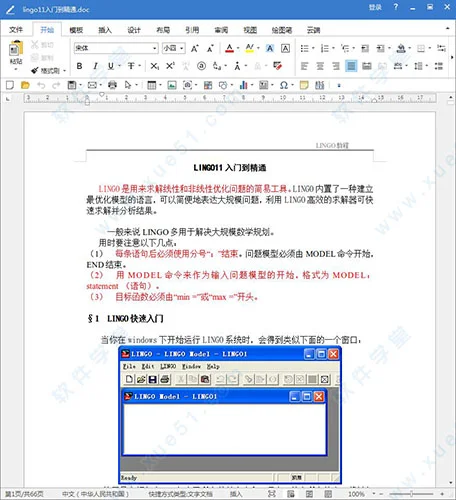
Task: Switch to the 模板 tab
Action: tap(76, 30)
